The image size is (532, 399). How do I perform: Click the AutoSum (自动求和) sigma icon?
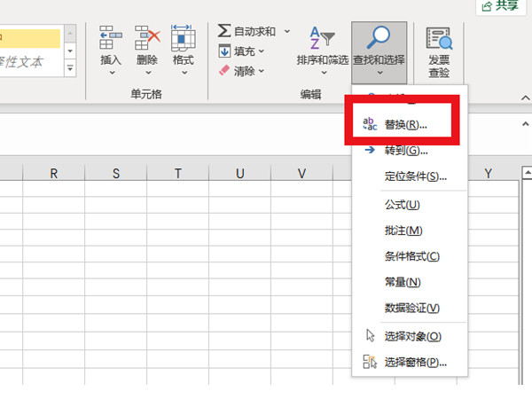224,31
